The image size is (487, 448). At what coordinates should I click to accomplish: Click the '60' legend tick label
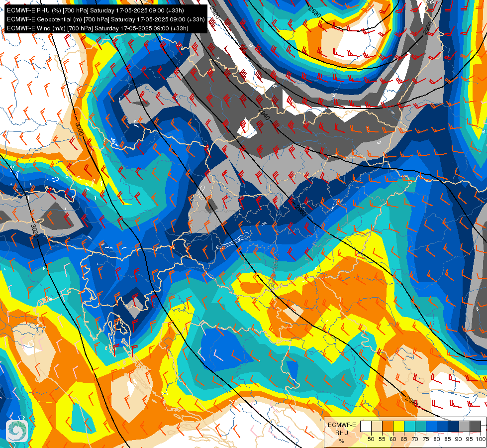(x=392, y=439)
